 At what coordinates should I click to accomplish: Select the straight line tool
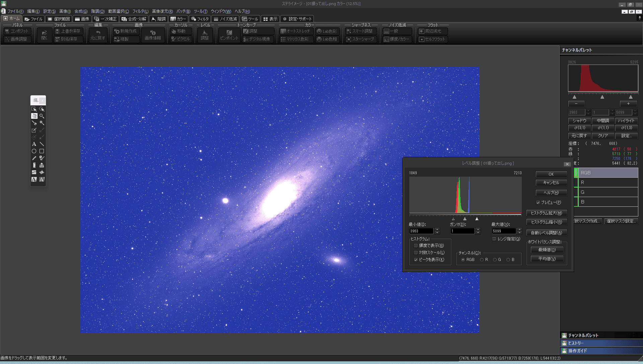coord(42,144)
